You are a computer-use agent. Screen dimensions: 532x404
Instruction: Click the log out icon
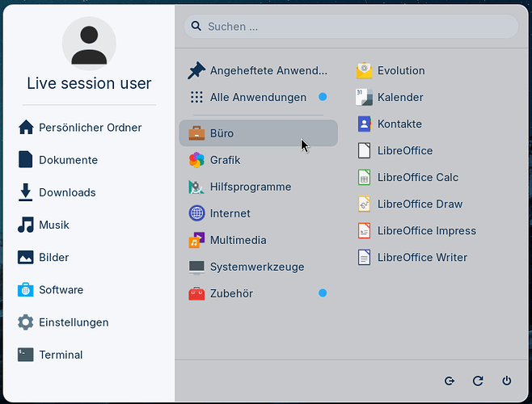pos(450,381)
